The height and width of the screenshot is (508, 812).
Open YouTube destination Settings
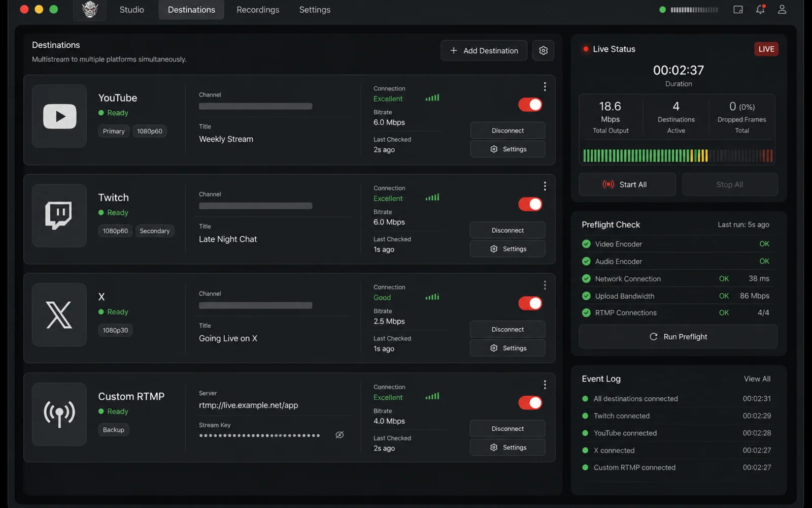507,149
